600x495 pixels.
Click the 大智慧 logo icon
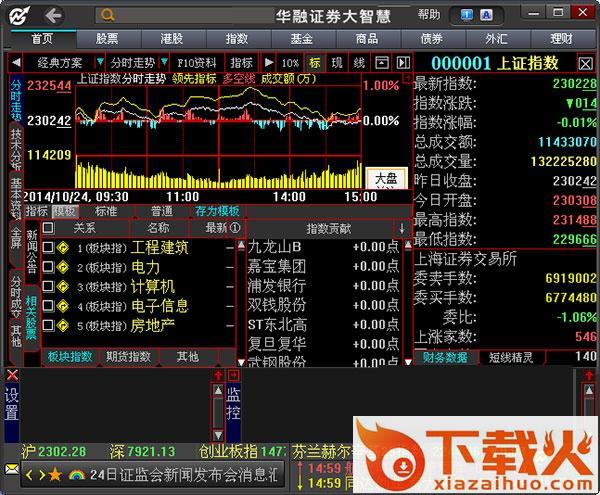pos(19,16)
